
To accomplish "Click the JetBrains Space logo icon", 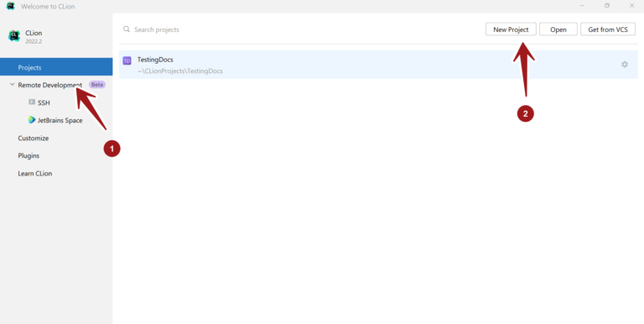I will coord(32,120).
